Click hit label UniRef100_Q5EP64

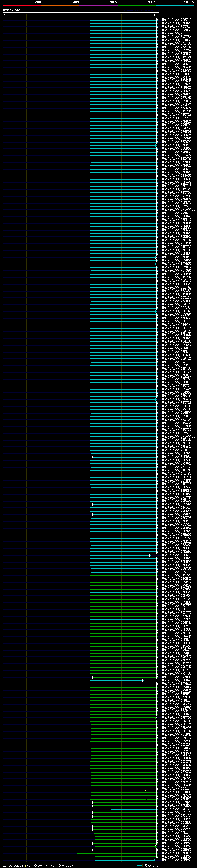tap(176, 860)
